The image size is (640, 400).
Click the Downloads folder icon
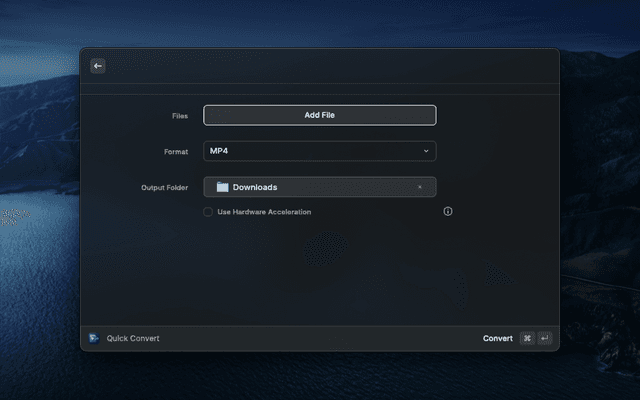click(x=222, y=187)
